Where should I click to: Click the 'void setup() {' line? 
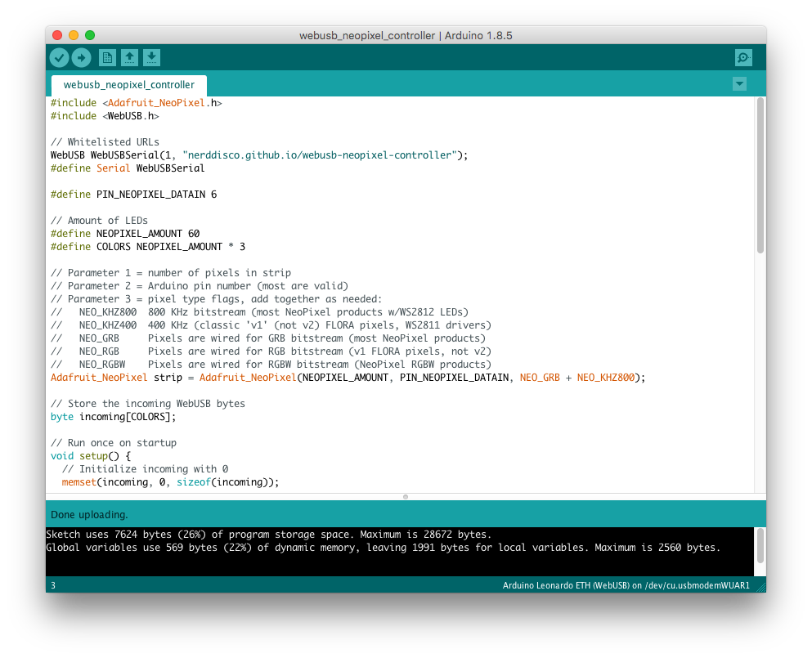pos(91,456)
